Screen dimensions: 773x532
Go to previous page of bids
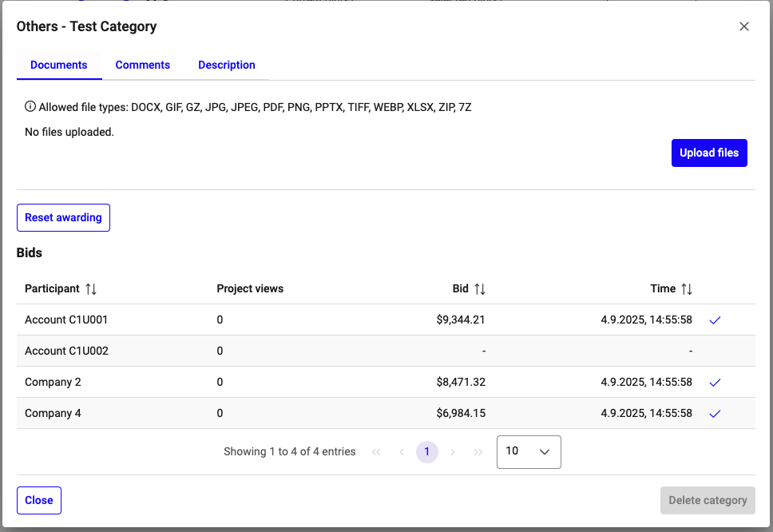click(402, 452)
